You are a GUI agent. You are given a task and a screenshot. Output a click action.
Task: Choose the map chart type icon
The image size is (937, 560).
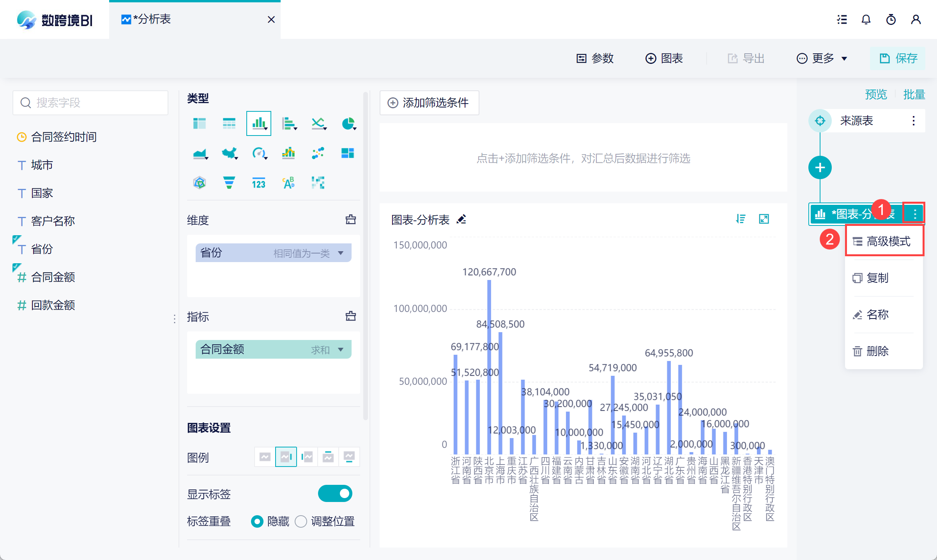coord(230,153)
